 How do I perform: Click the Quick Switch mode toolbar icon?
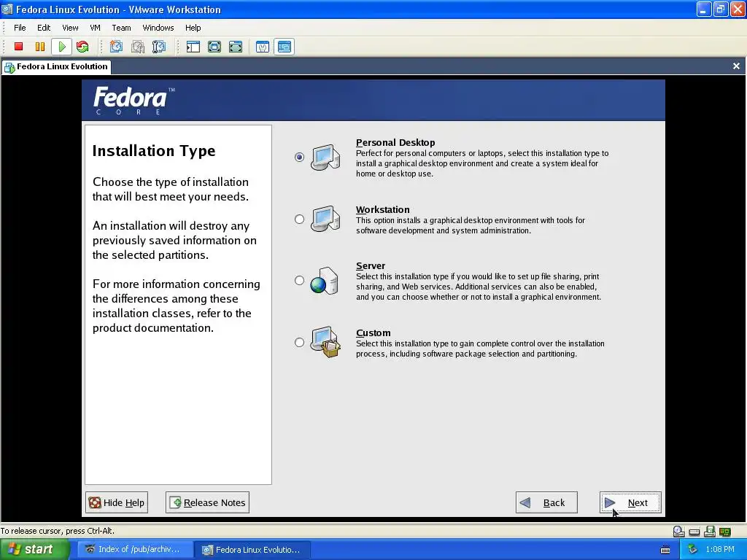tap(214, 47)
